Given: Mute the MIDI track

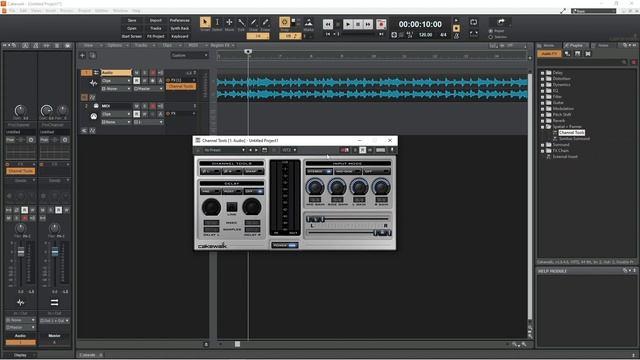Looking at the screenshot, I should click(136, 106).
